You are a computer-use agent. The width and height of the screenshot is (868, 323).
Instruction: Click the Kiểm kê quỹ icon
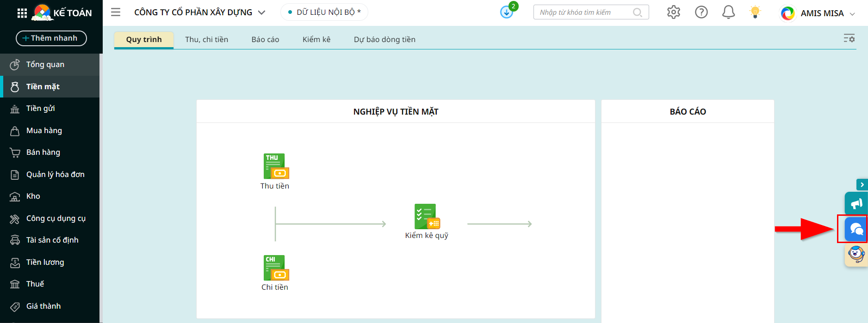(x=427, y=216)
